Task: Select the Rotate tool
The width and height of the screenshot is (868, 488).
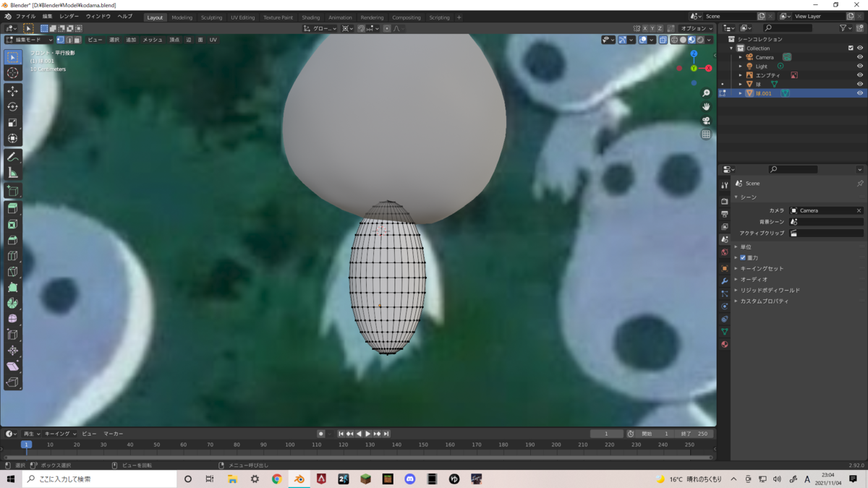Action: pyautogui.click(x=13, y=107)
